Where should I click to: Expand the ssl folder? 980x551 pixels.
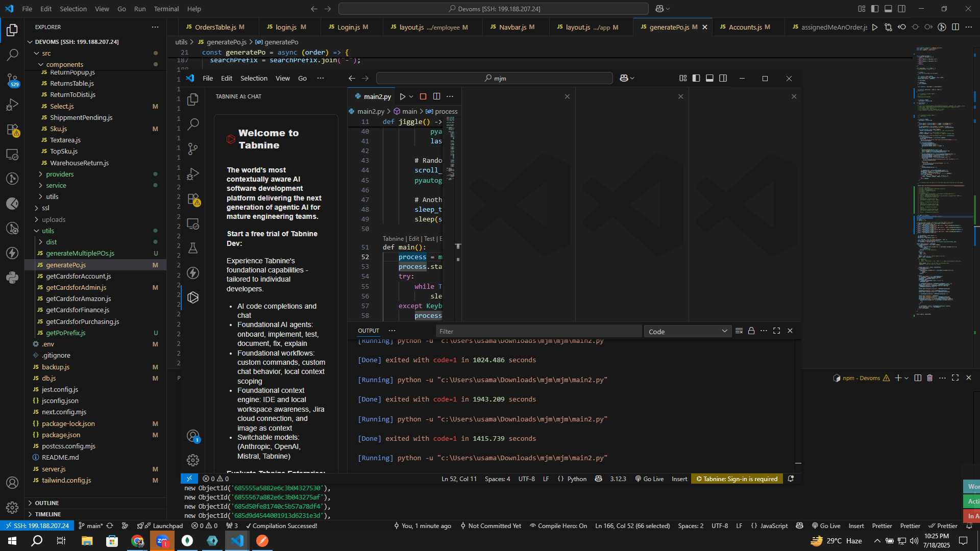(x=45, y=208)
